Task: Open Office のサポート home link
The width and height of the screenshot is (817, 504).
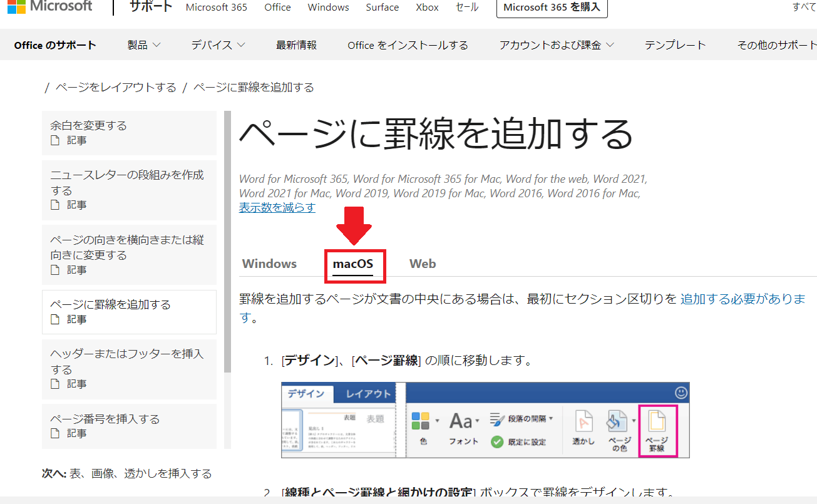Action: click(55, 45)
